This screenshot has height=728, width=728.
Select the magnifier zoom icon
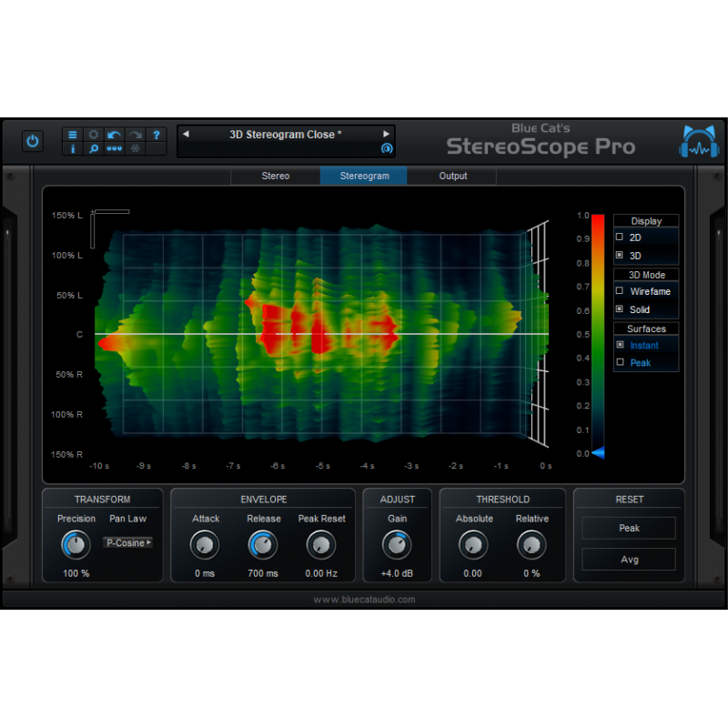[x=93, y=148]
